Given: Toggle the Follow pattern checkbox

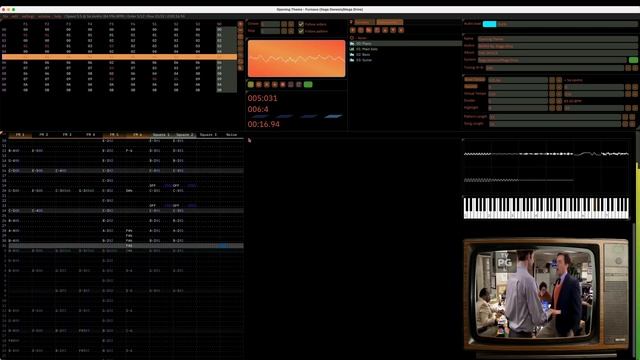Looking at the screenshot, I should tap(301, 31).
